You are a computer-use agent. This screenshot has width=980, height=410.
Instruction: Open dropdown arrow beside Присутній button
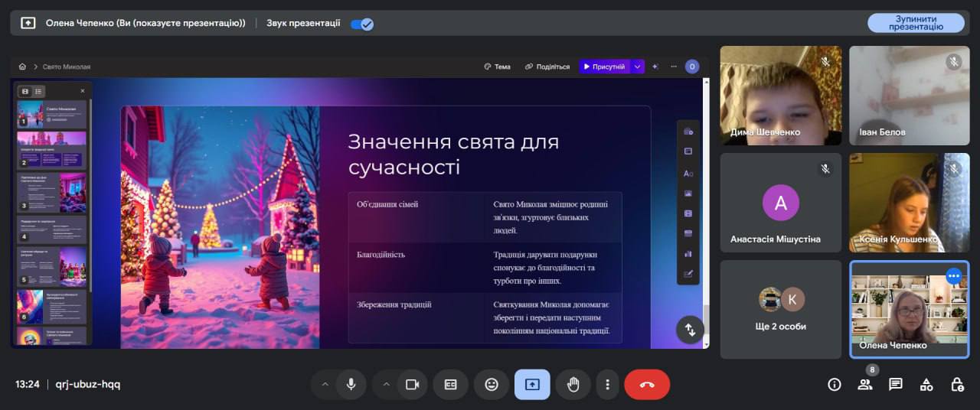tap(637, 67)
